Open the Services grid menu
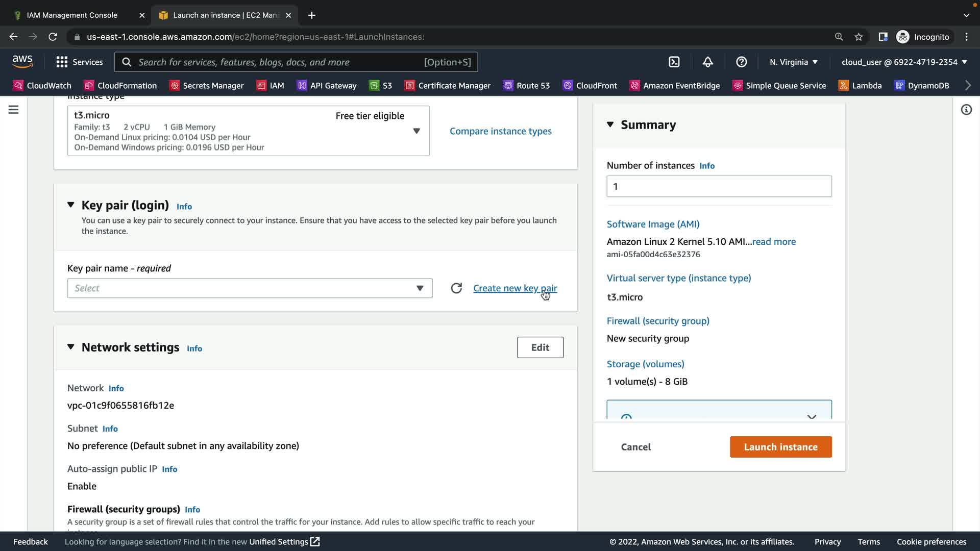 (79, 62)
